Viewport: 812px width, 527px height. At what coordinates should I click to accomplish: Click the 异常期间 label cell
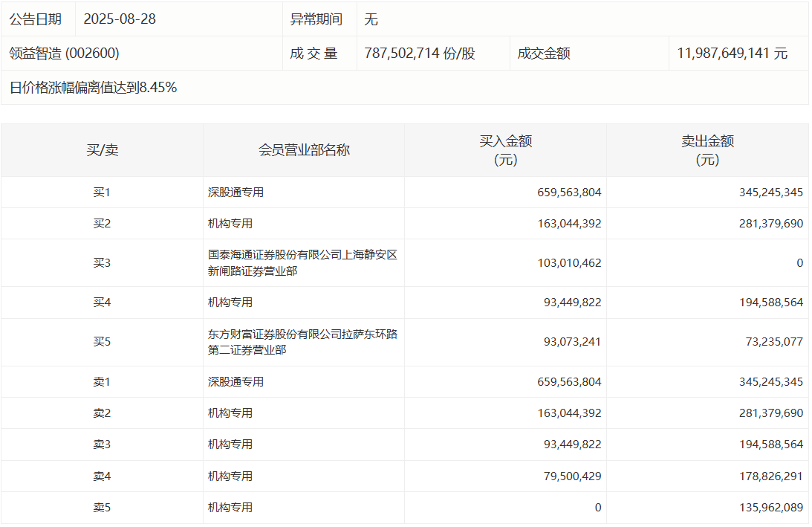pyautogui.click(x=316, y=19)
